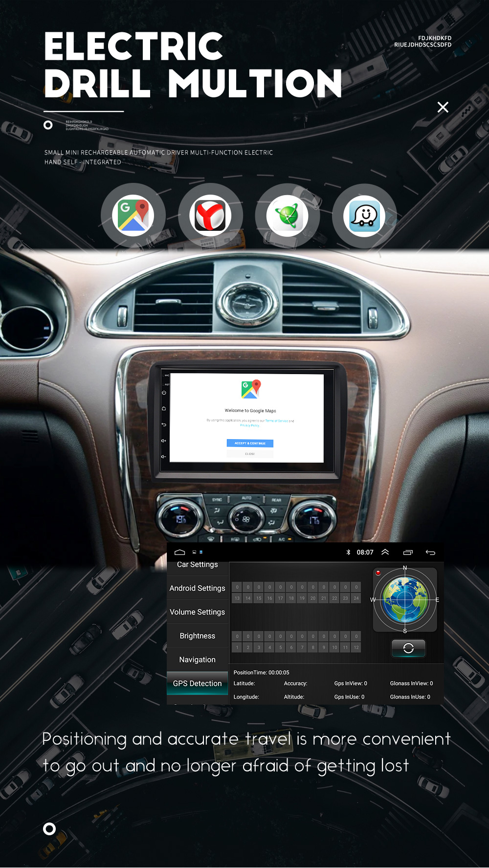The image size is (489, 868).
Task: Open Navigation in the side menu
Action: tap(198, 660)
